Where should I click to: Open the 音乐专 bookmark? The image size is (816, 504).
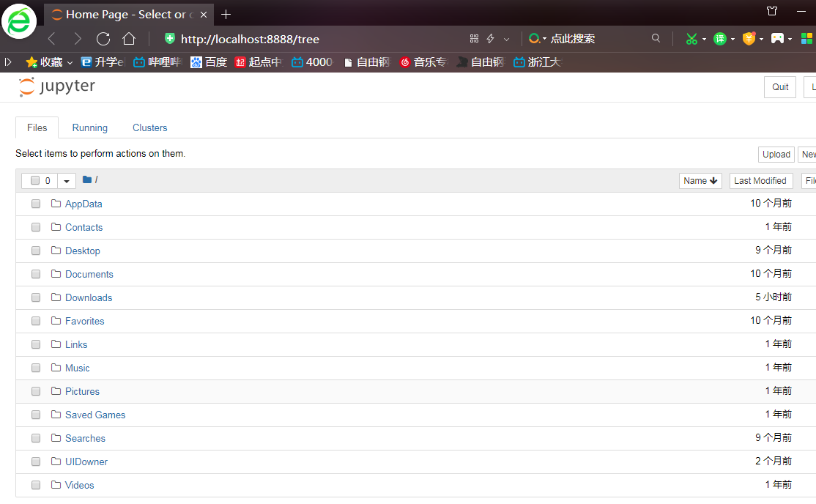[423, 62]
